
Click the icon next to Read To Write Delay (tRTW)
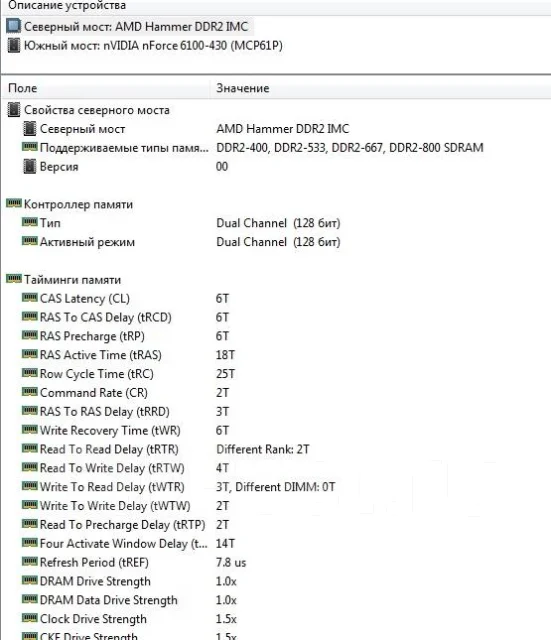tap(29, 467)
